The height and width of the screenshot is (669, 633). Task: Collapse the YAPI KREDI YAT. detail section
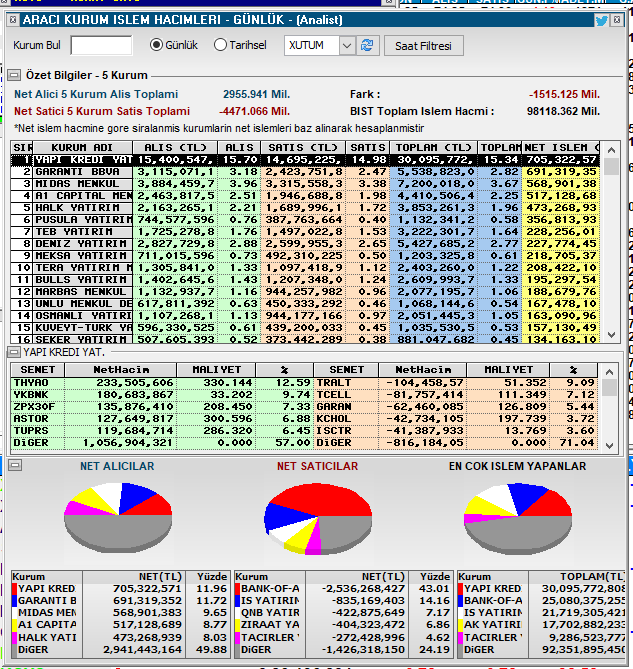[14, 352]
